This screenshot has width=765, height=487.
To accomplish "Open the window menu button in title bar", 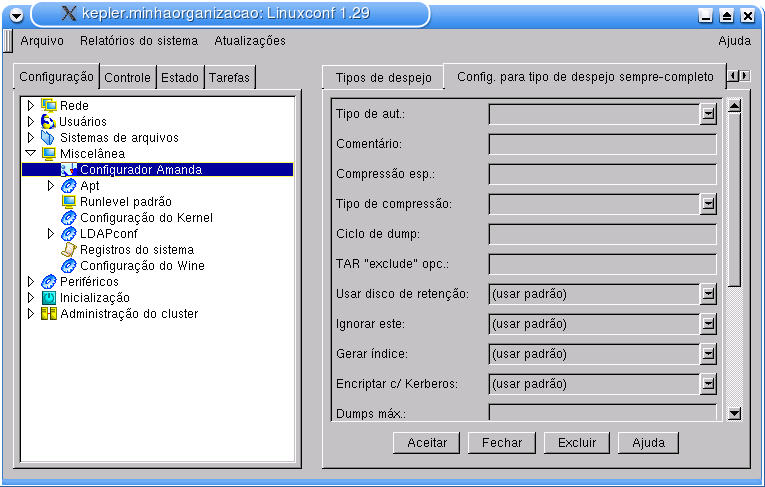I will 17,16.
